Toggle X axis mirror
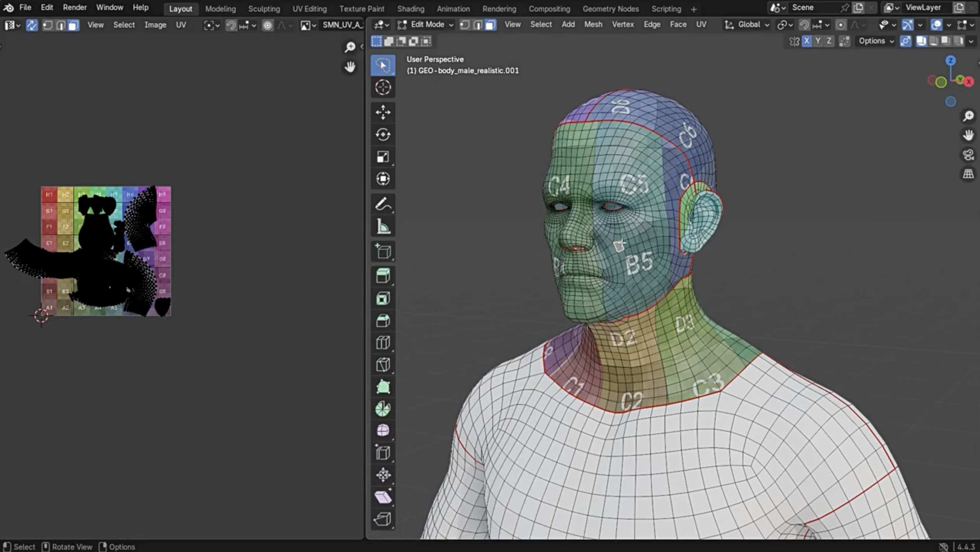The height and width of the screenshot is (552, 980). click(806, 41)
